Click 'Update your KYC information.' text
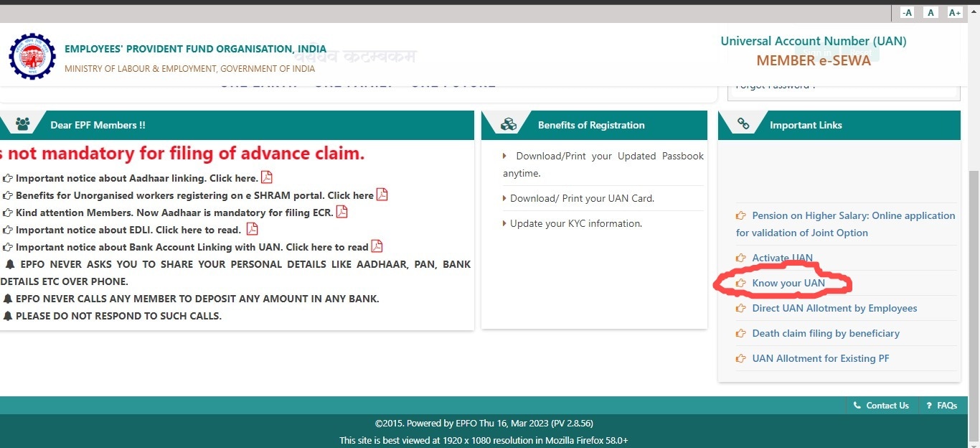 click(576, 223)
